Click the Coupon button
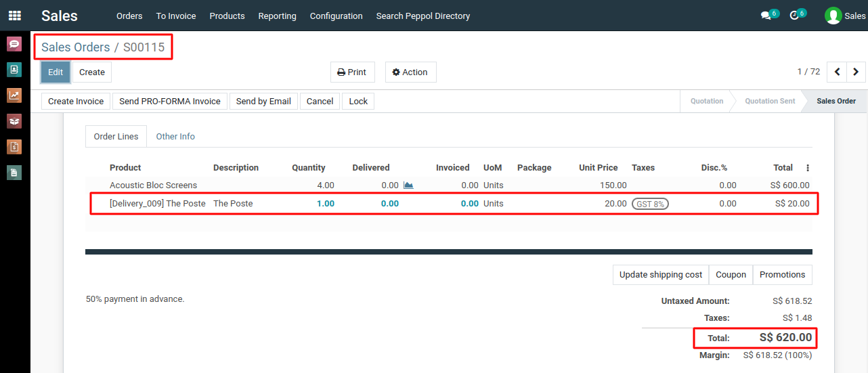Screen dimensions: 868x373 [731, 275]
